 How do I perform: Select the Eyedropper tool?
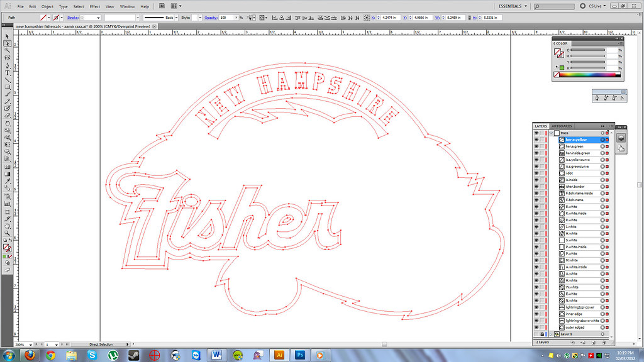click(x=7, y=181)
